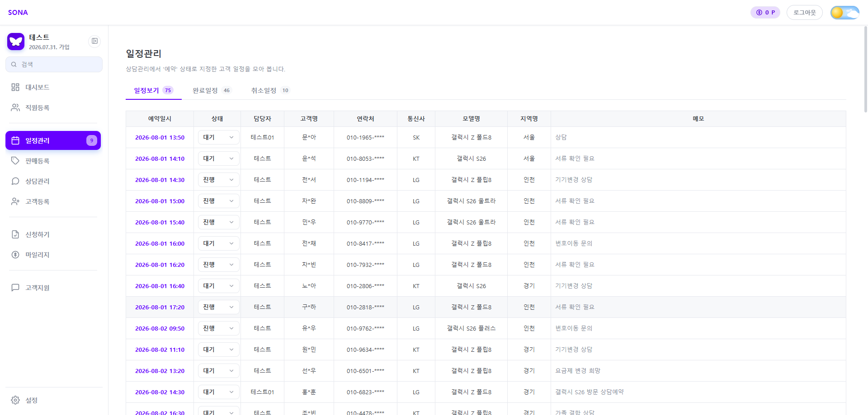Switch to 취소일정 tab

click(270, 90)
